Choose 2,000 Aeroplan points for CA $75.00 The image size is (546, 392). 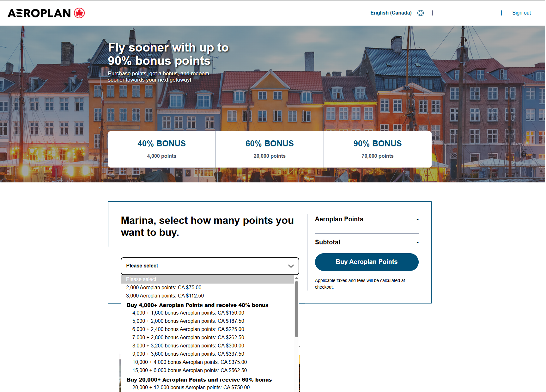tap(164, 287)
